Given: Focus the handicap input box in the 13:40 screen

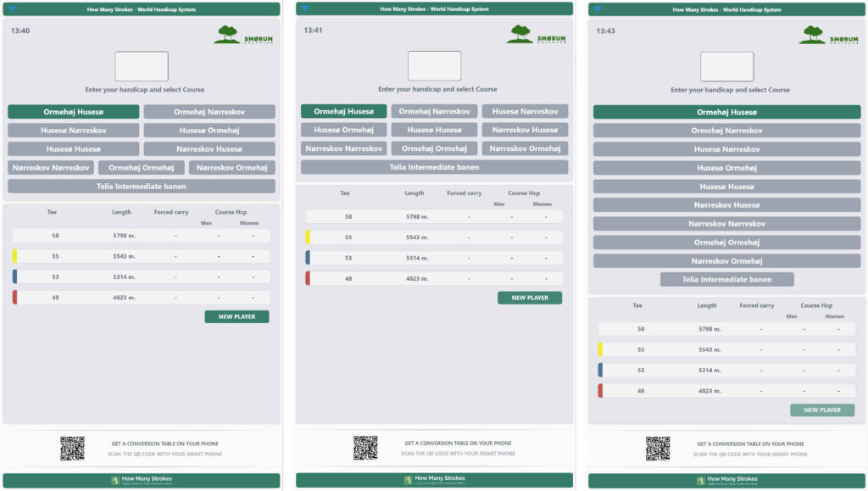Looking at the screenshot, I should [142, 66].
